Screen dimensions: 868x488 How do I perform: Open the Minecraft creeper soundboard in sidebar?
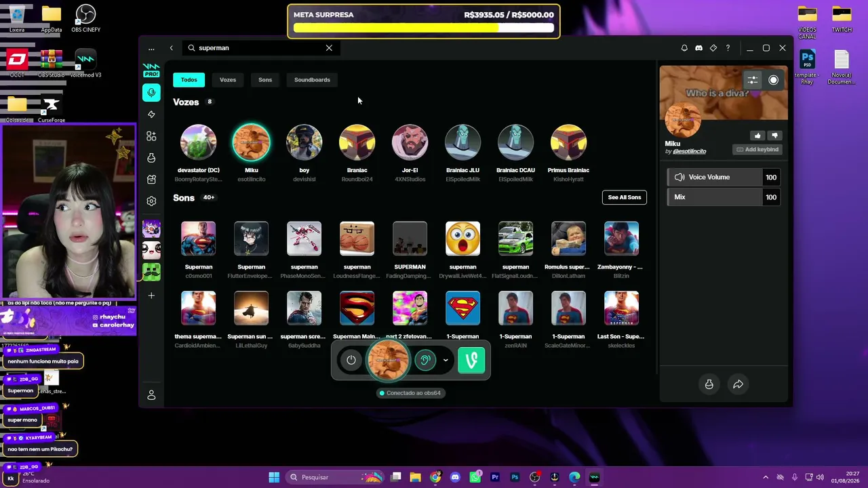151,272
